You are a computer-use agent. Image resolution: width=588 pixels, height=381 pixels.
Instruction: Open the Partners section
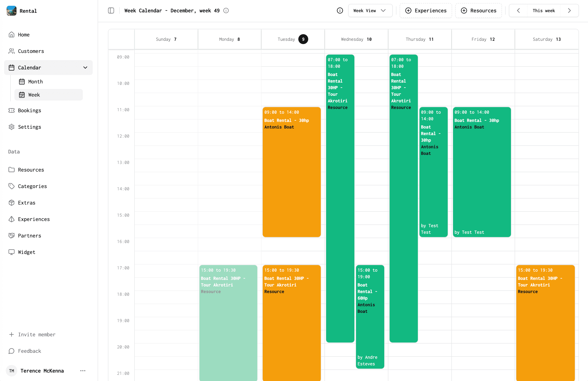coord(29,236)
